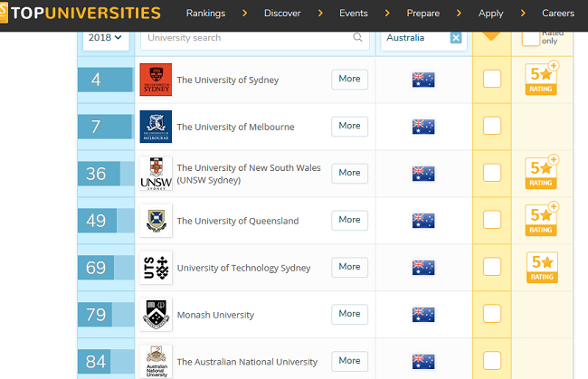
Task: Open University of Technology Sydney link
Action: 243,268
